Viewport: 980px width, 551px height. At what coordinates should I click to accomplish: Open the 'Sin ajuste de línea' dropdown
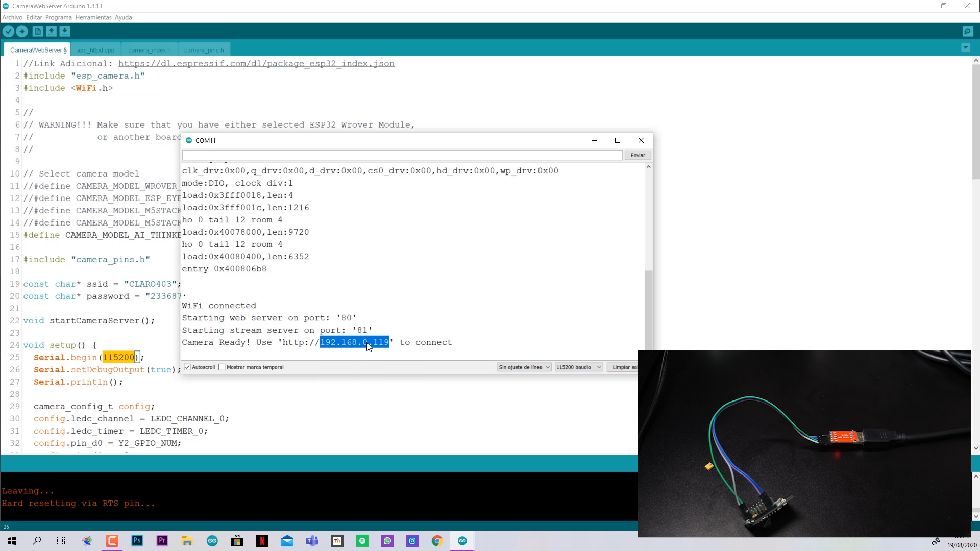(x=524, y=367)
